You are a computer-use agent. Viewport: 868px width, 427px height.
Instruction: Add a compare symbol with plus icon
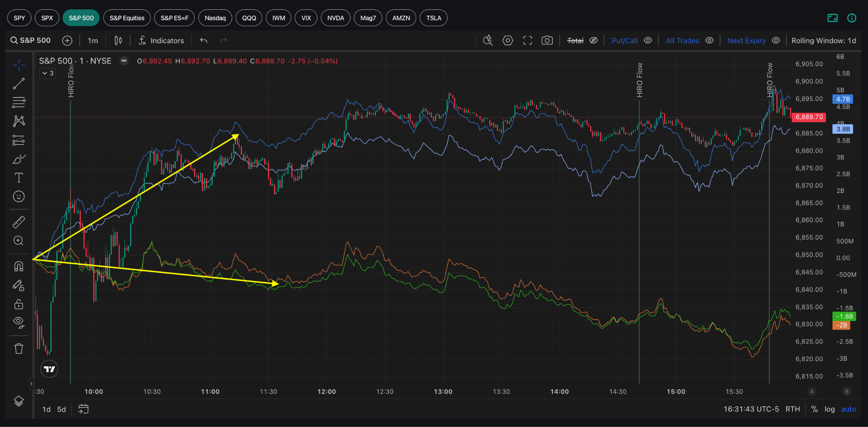coord(67,41)
